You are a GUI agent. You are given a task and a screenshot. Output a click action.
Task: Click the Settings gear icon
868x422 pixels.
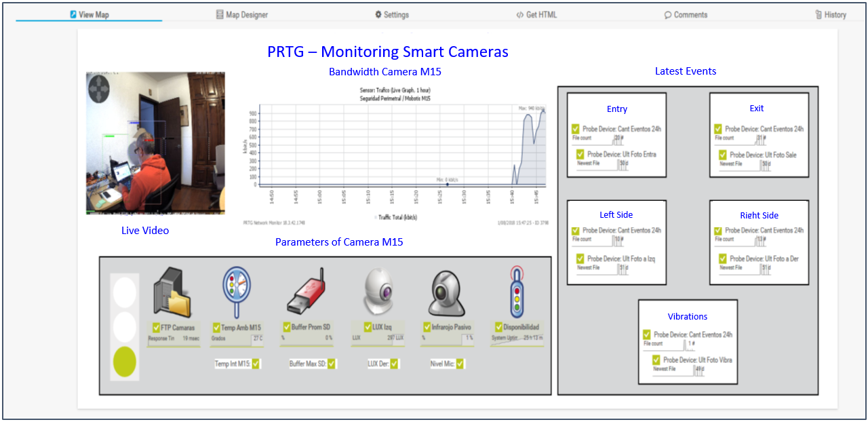point(378,14)
